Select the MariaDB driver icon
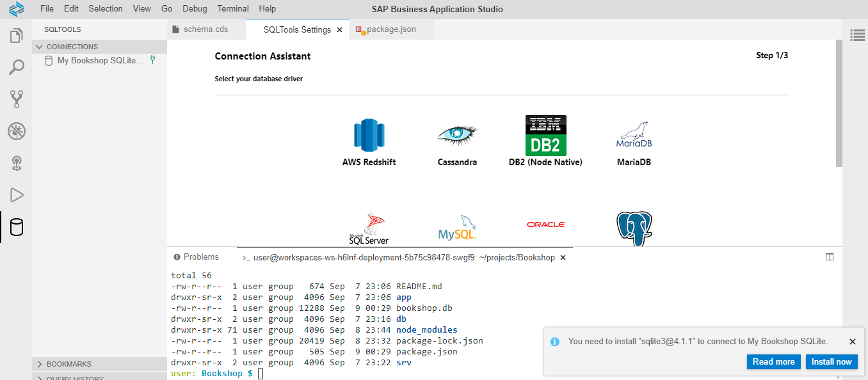 pos(633,135)
